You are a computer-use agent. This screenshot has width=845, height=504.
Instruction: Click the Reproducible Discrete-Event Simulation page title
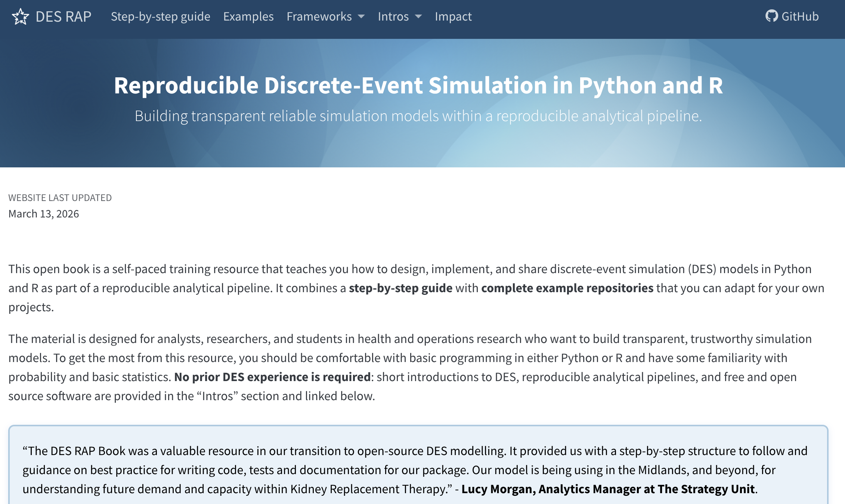418,85
